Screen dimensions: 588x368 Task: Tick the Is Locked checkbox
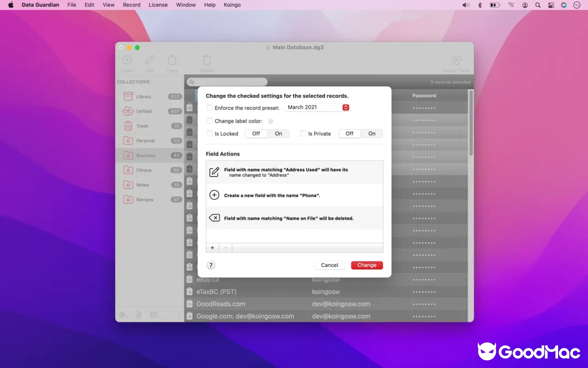click(209, 134)
